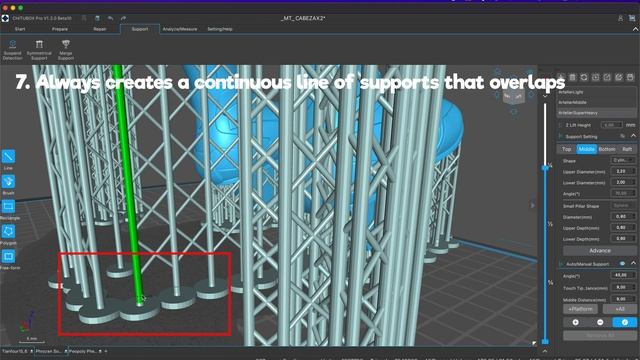Click the support Angle field showing 45.00
The height and width of the screenshot is (360, 640).
[x=623, y=276]
